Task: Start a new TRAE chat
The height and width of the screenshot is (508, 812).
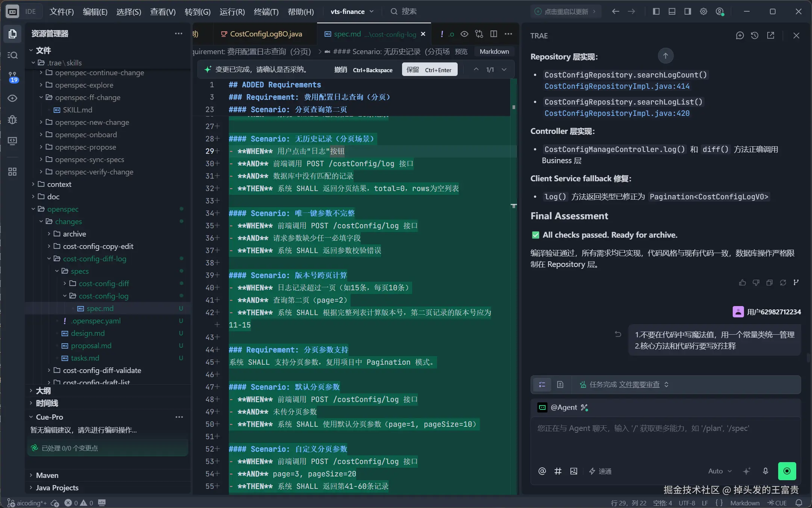Action: tap(739, 35)
